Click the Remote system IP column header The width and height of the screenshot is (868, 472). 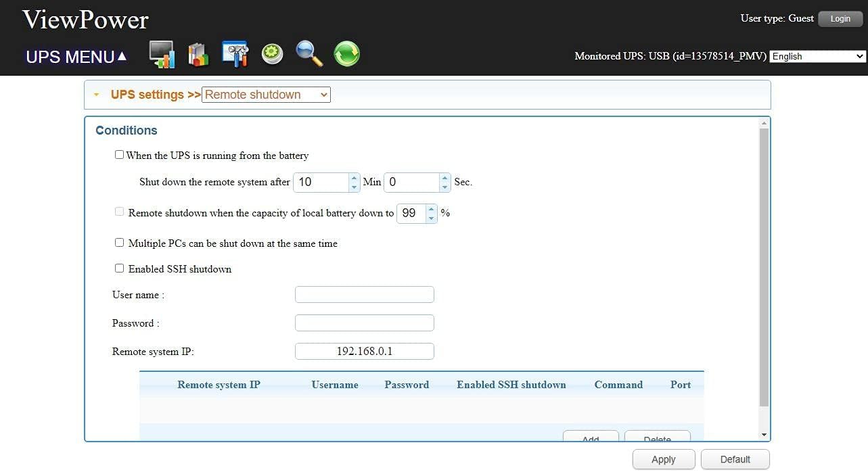219,385
